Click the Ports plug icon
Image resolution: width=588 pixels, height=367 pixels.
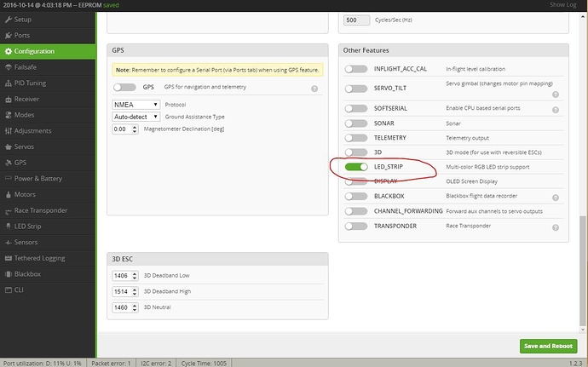click(9, 35)
